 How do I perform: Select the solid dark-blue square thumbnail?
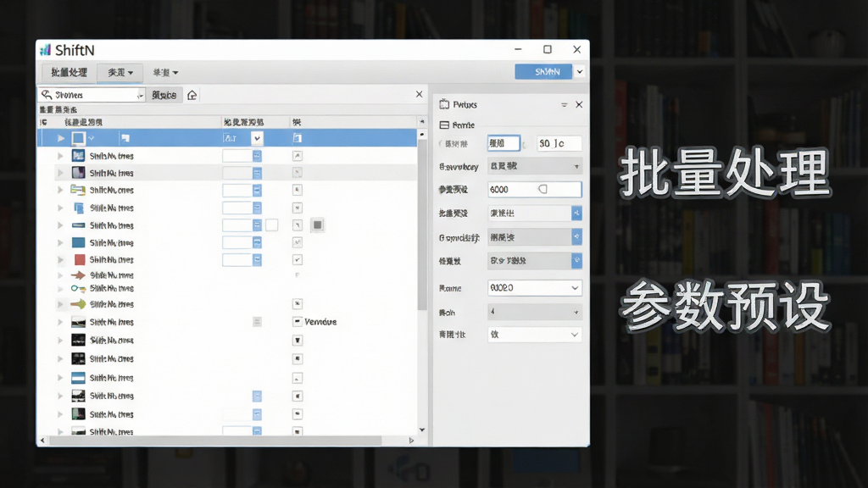[x=79, y=242]
